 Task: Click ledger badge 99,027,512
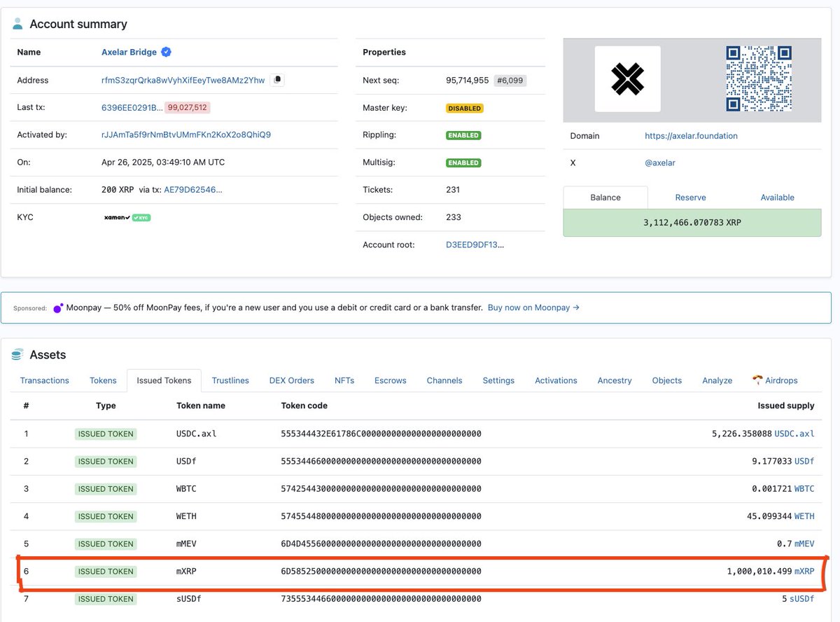click(x=188, y=107)
